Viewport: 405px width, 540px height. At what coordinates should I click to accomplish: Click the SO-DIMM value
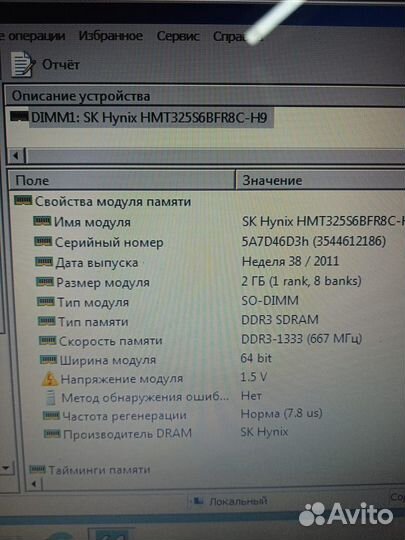coord(270,301)
